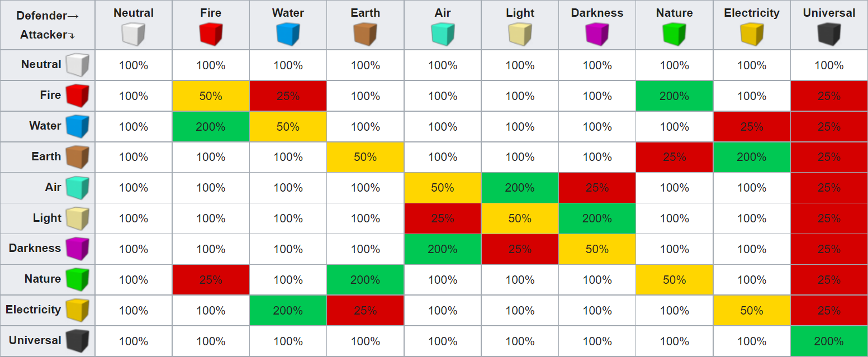The image size is (868, 357).
Task: Click the 'Darkness' text in the left attacker column
Action: [x=35, y=248]
